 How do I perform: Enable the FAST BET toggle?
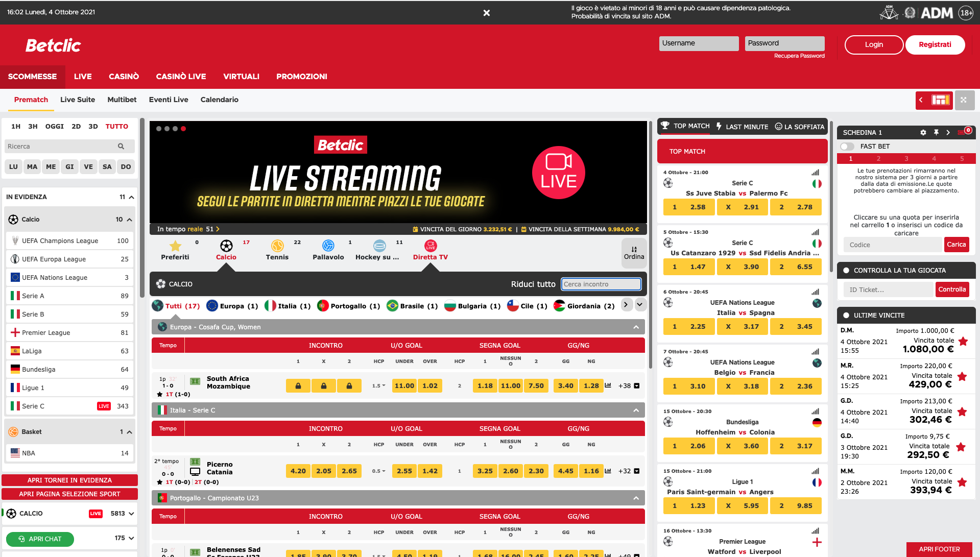pyautogui.click(x=847, y=146)
